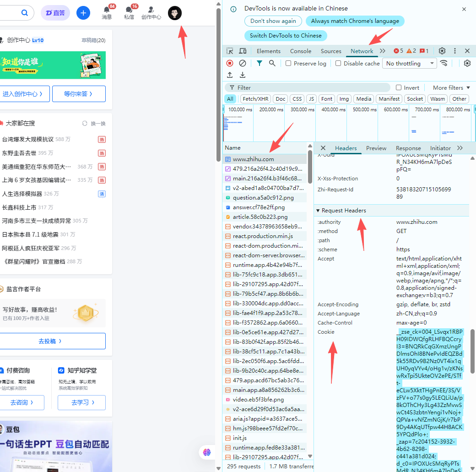This screenshot has height=472, width=476.
Task: Enable Disable cache checkbox
Action: (x=338, y=63)
